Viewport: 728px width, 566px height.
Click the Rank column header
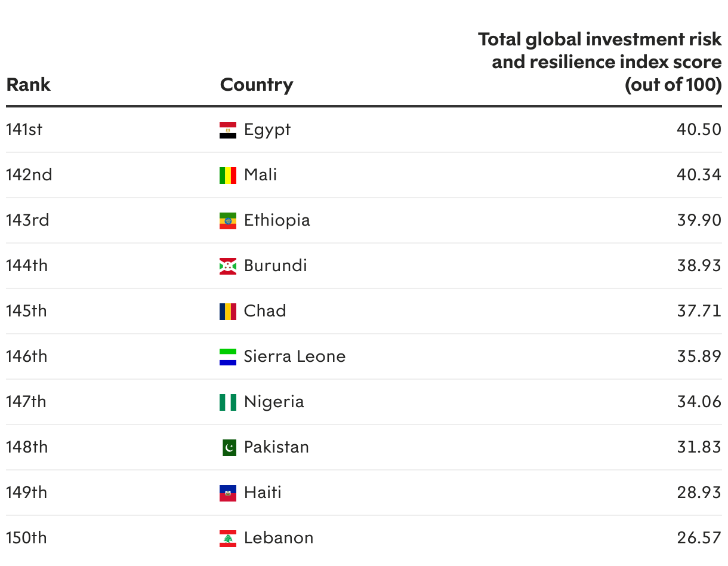tap(29, 85)
